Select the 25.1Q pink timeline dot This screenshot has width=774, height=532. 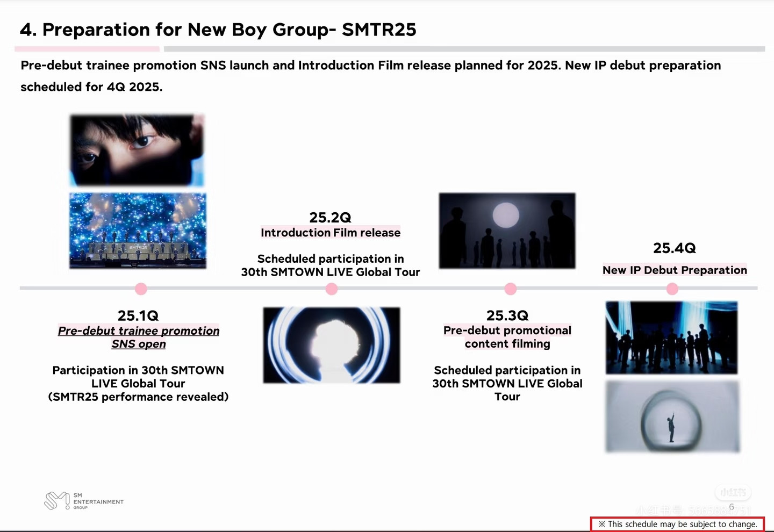pyautogui.click(x=141, y=289)
